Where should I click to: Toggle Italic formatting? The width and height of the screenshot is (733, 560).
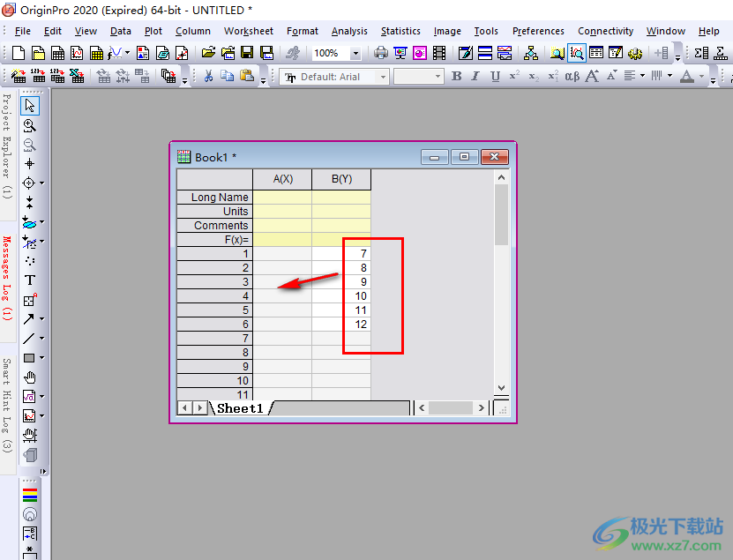(476, 76)
